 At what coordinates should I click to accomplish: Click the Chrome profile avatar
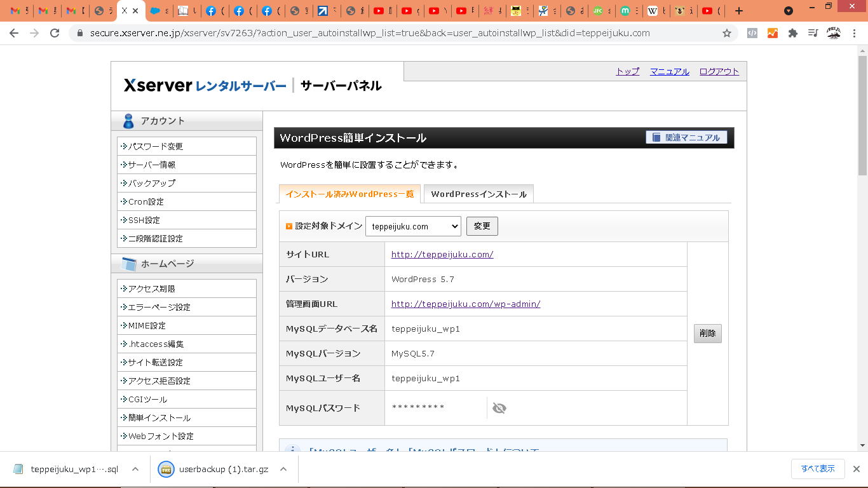point(834,33)
